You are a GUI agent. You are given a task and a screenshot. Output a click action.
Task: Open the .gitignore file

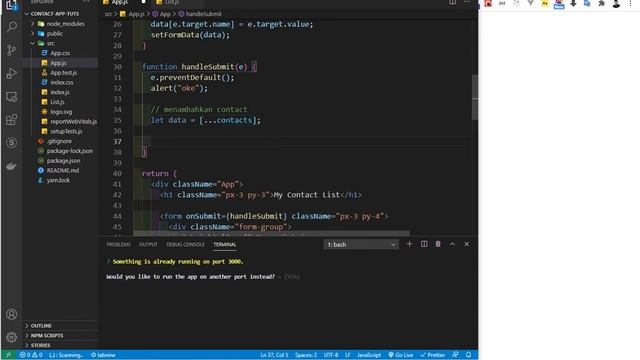click(60, 141)
